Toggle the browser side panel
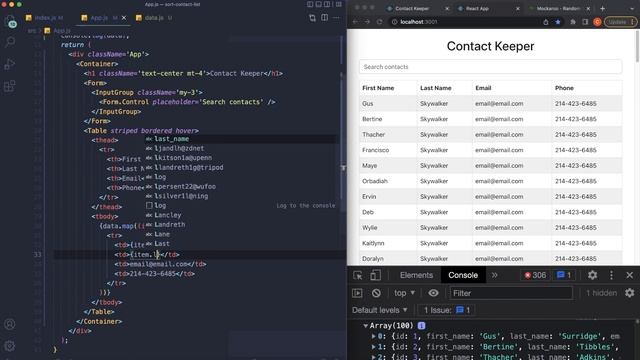This screenshot has width=640, height=360. pyautogui.click(x=585, y=22)
